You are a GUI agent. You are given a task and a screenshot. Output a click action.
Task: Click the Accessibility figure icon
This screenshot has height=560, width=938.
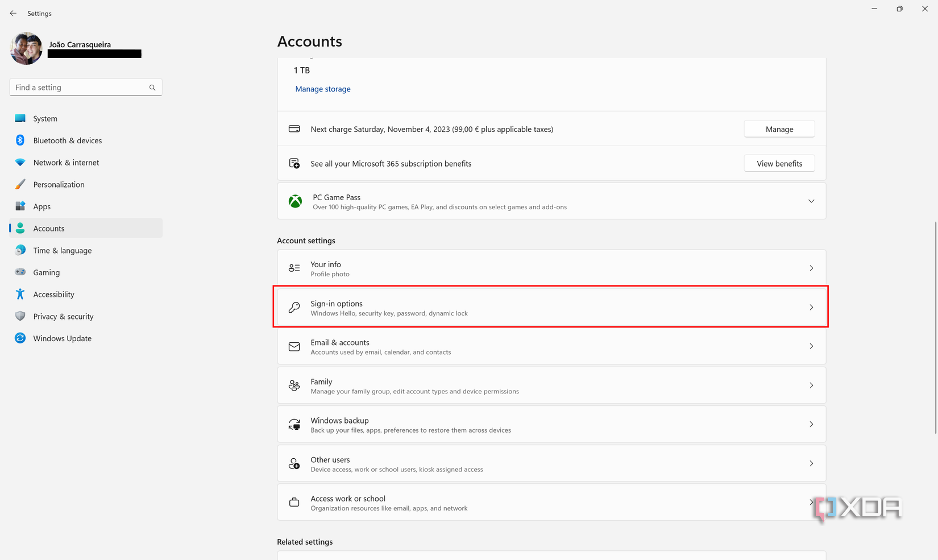click(x=20, y=294)
